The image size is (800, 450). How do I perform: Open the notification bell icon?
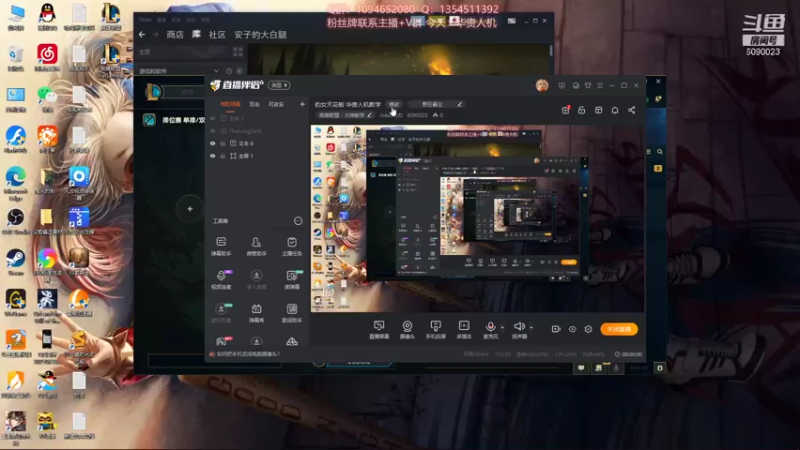pos(615,110)
